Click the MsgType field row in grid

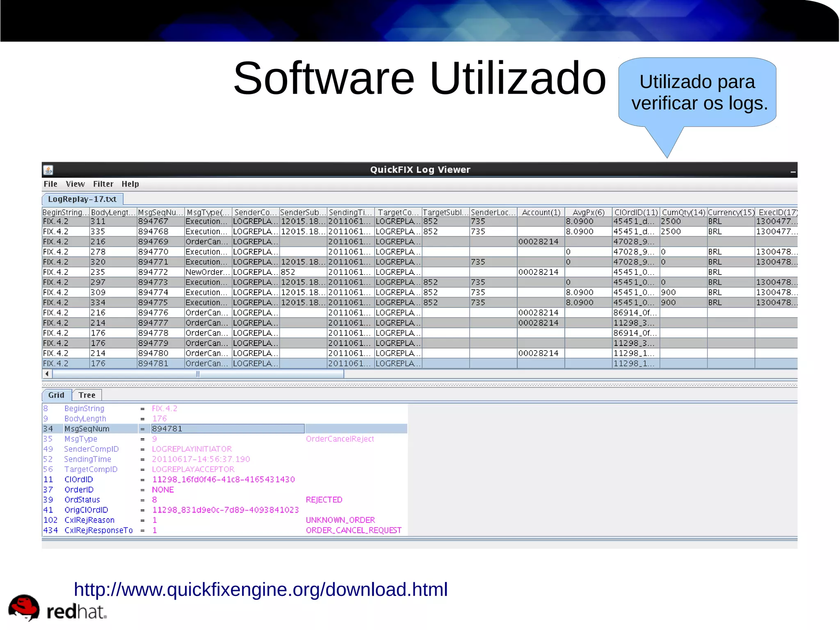(225, 439)
